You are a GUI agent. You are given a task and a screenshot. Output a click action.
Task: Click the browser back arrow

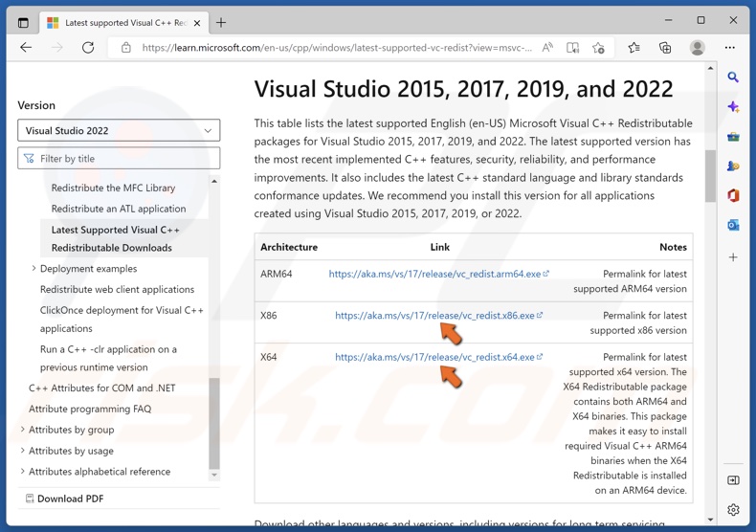pos(26,47)
